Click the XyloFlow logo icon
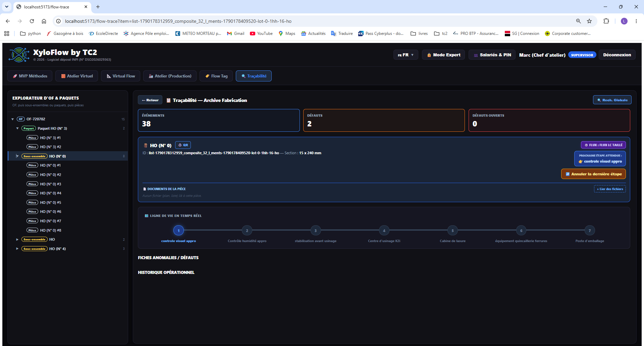Viewport: 644px width, 346px height. pos(19,55)
